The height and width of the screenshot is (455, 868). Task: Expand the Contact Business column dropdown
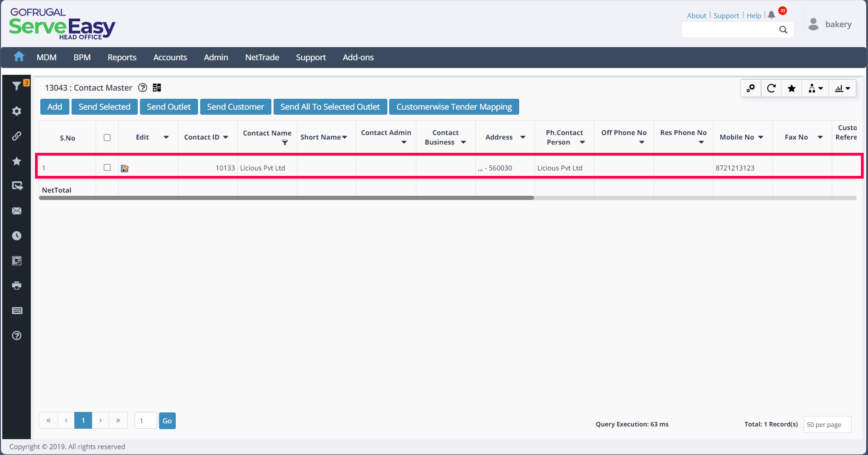463,142
